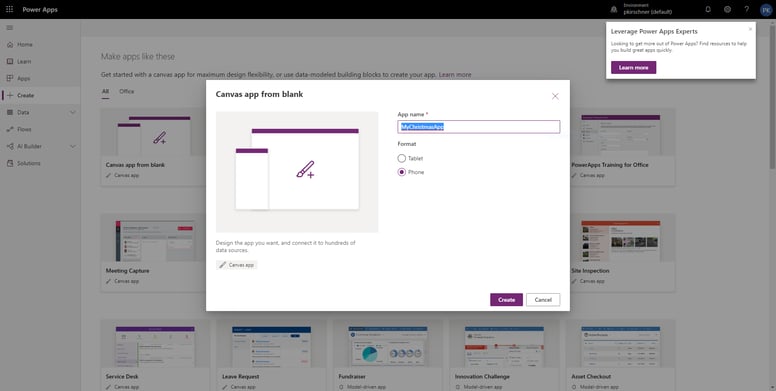Expand the Data section chevron

[x=73, y=112]
